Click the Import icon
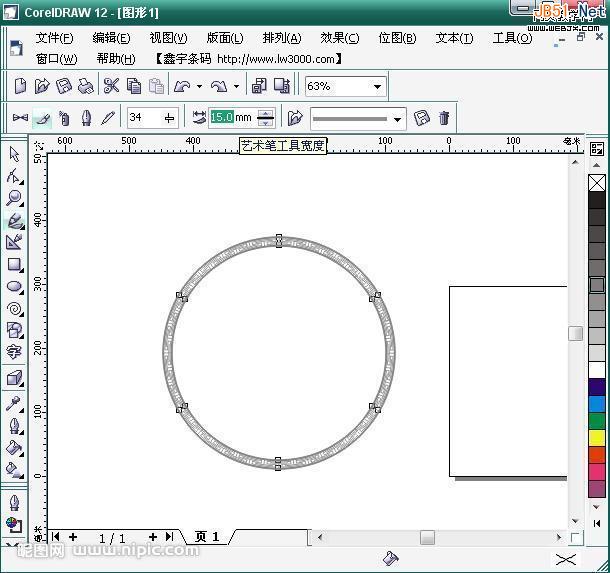 (259, 86)
